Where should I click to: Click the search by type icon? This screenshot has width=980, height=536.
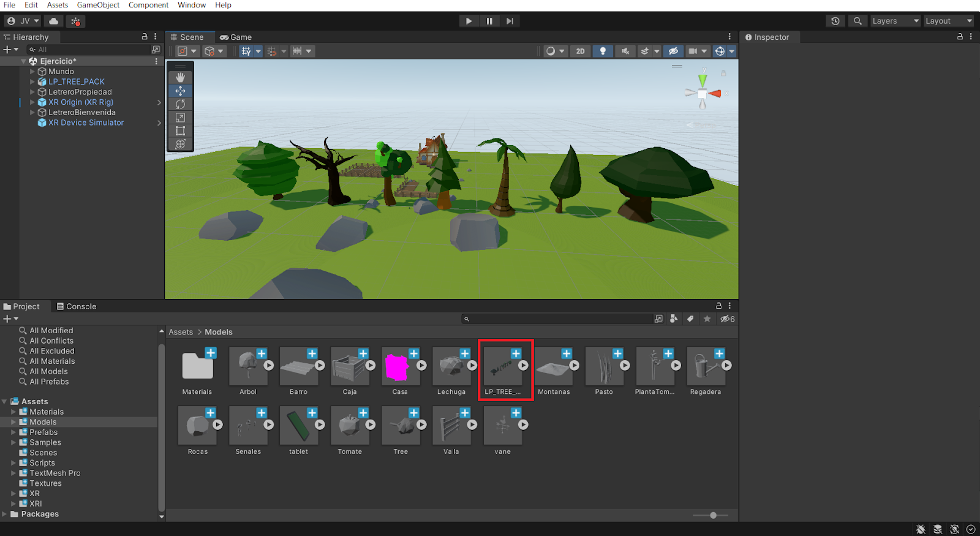[674, 319]
